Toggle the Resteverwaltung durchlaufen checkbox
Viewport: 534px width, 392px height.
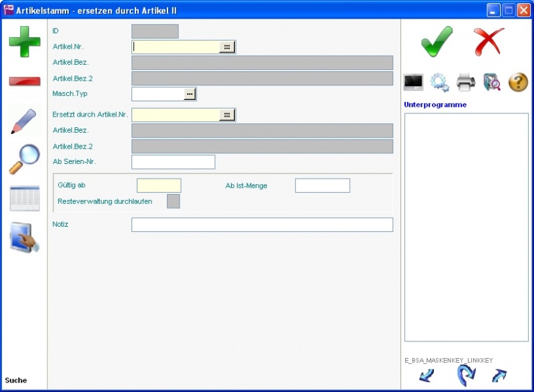pos(173,201)
